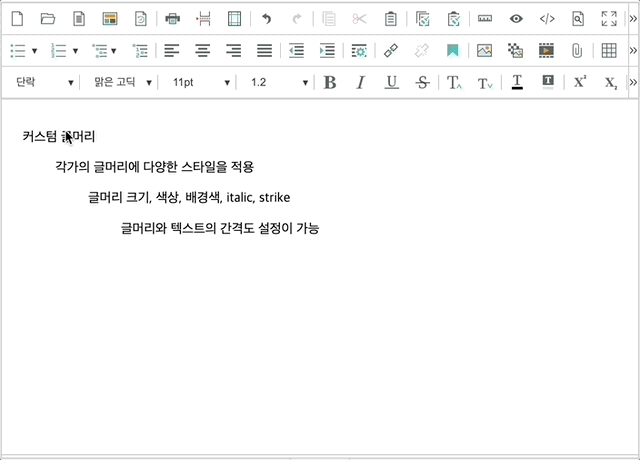
Task: Open the 맑은 고딕 font family dropdown
Action: click(122, 82)
